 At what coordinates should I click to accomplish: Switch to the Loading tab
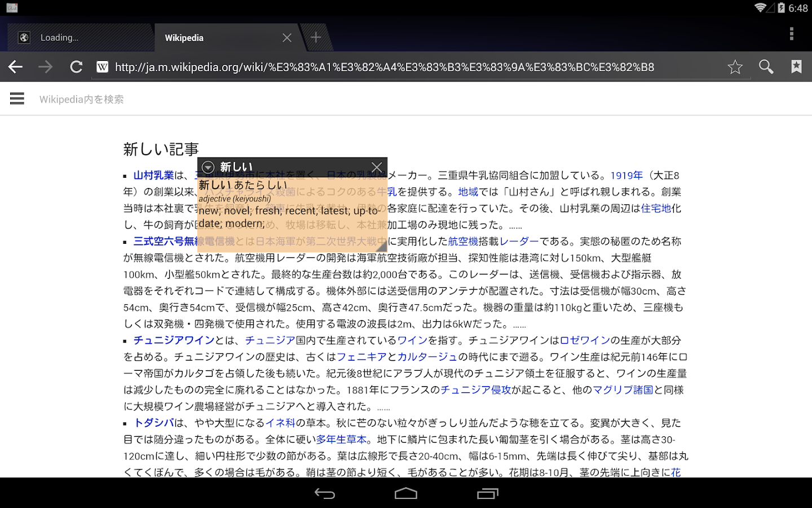tap(79, 37)
